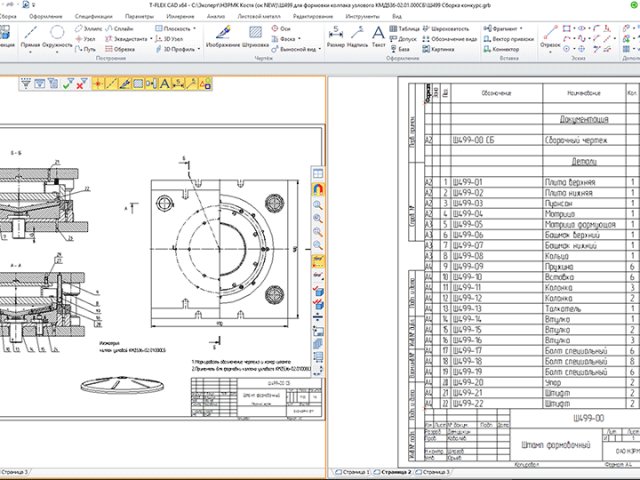
Task: Open the 3D Профиль dropdown arrow
Action: [x=199, y=49]
